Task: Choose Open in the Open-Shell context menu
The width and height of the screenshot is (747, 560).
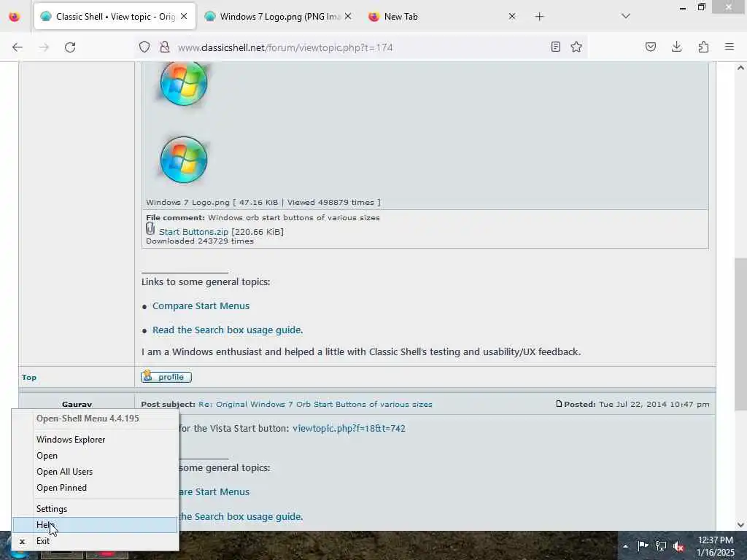Action: [x=96, y=456]
